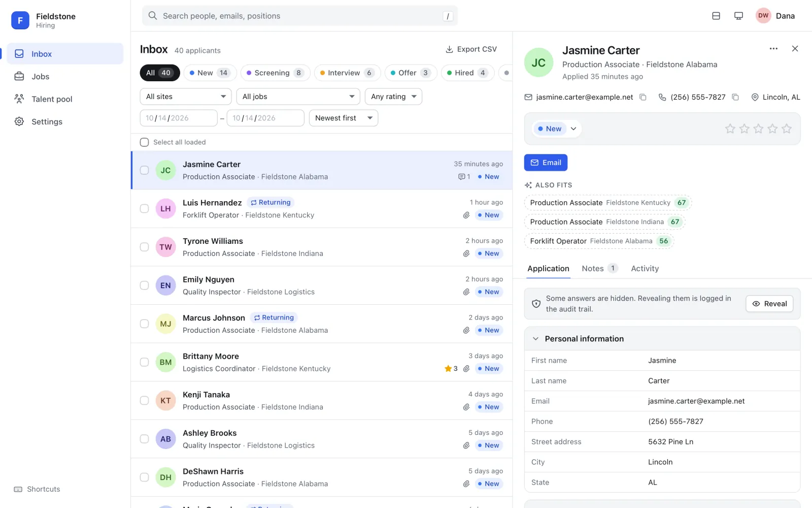
Task: Switch to the Notes tab
Action: [600, 268]
